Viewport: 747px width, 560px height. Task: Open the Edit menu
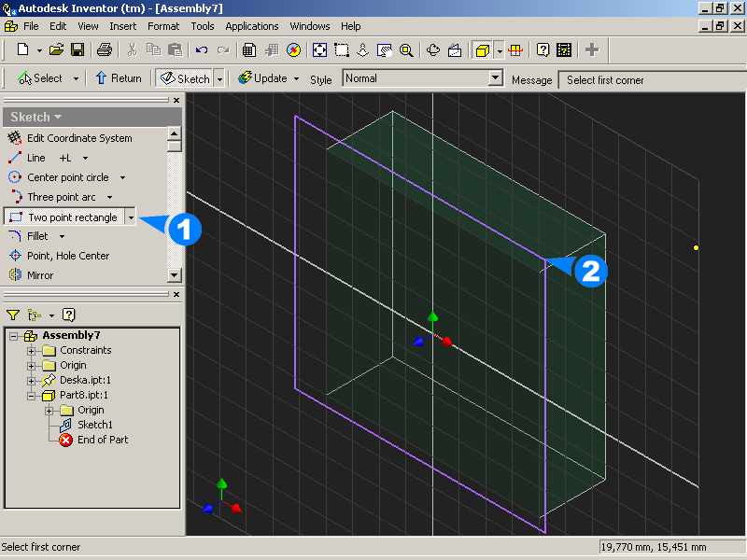tap(58, 26)
